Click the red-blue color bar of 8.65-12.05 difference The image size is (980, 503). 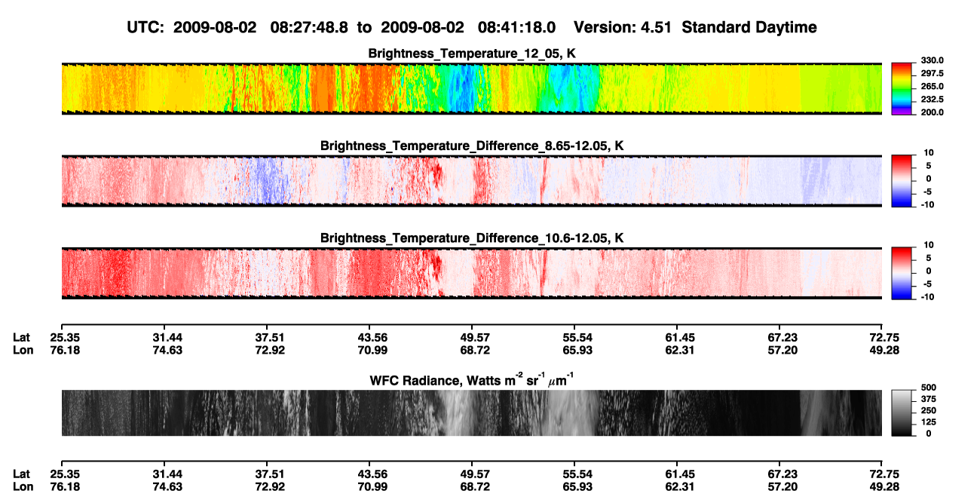(x=902, y=182)
